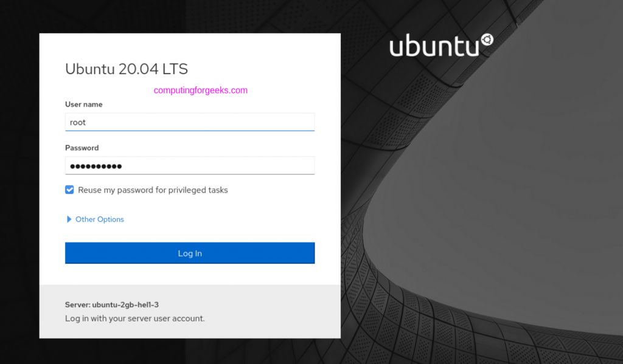Click the Log in with your server account text

134,318
